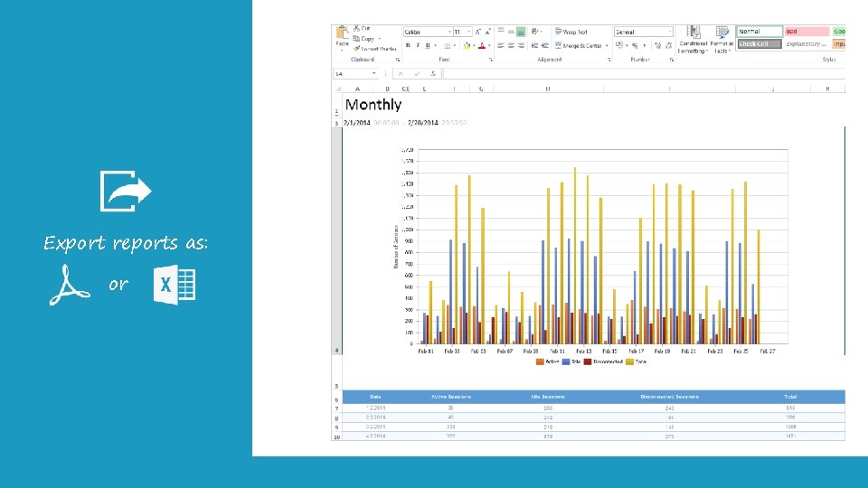Click the Insert Function fx icon

click(433, 73)
